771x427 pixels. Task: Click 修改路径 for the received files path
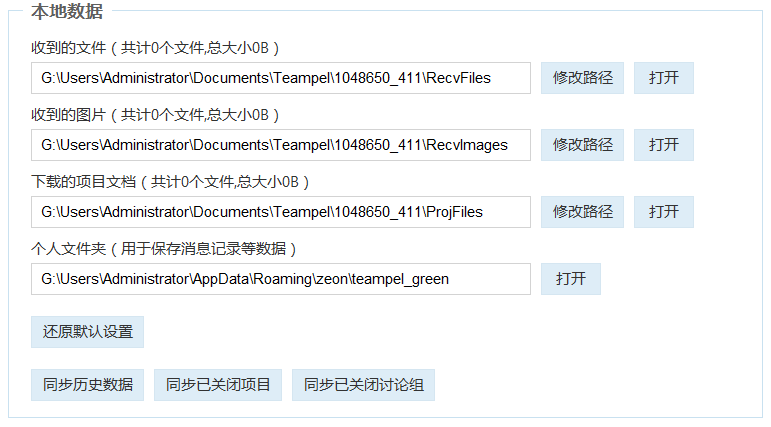click(582, 78)
